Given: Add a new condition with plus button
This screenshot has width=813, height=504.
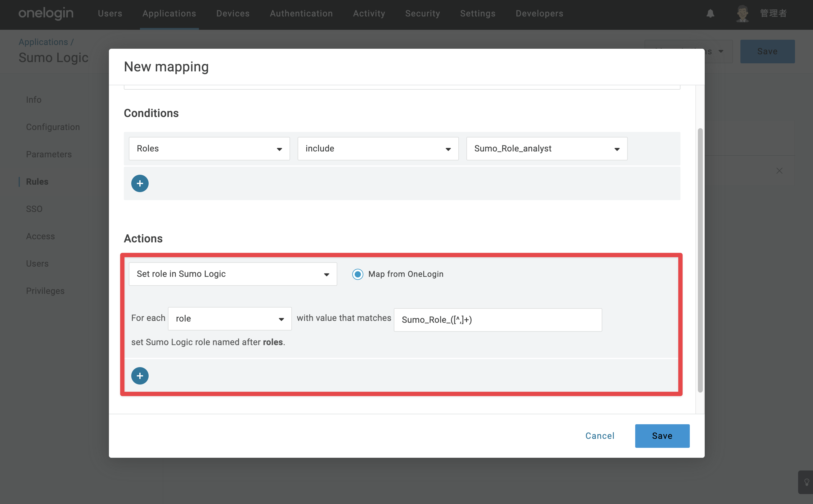Looking at the screenshot, I should coord(140,183).
